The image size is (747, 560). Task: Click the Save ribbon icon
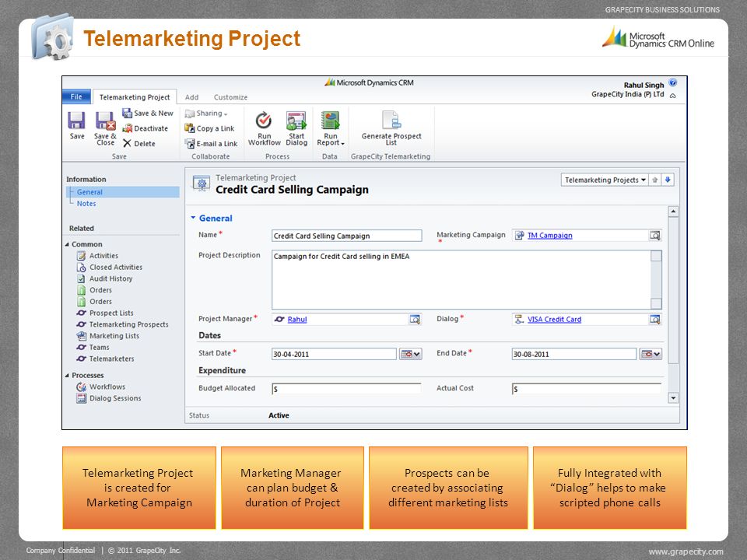(x=77, y=126)
